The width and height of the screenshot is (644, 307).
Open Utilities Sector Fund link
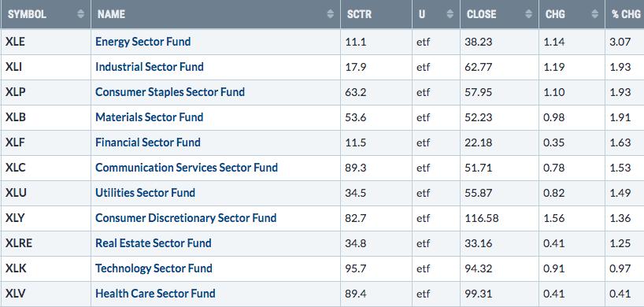click(146, 193)
